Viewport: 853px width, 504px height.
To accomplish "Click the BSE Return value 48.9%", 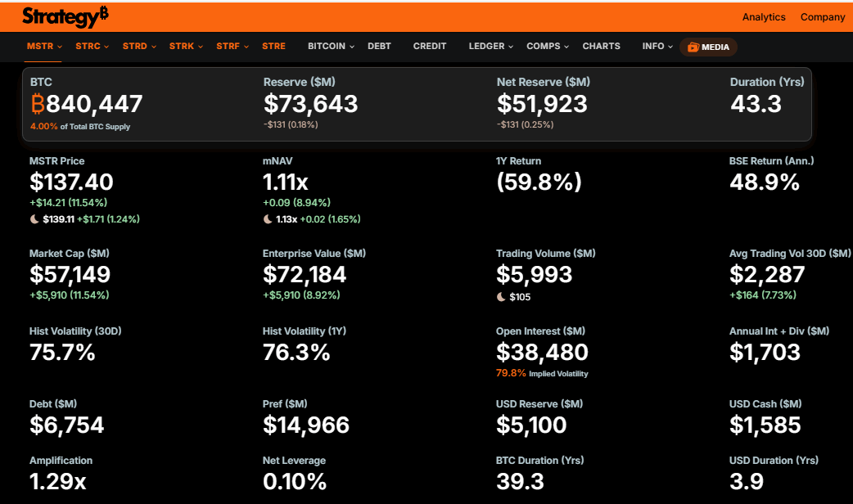I will click(x=765, y=182).
